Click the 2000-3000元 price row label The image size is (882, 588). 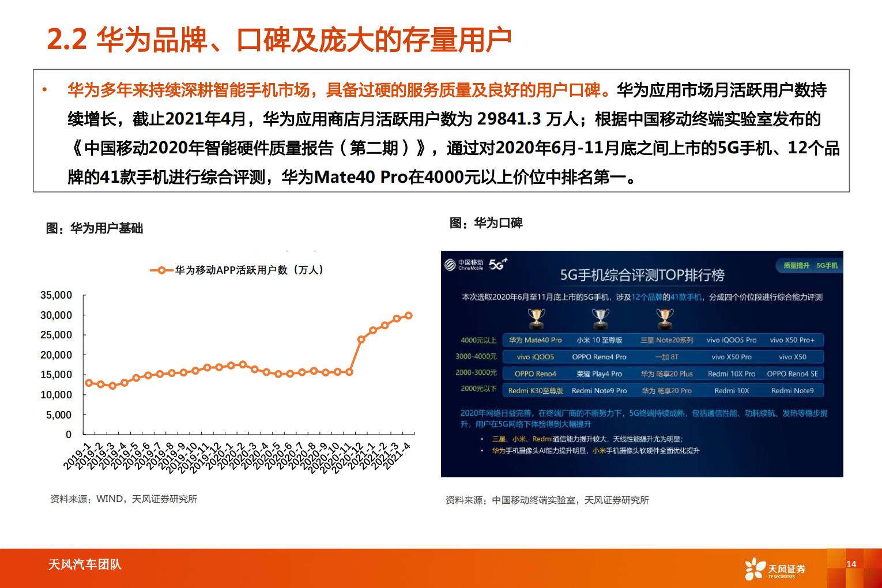tap(476, 373)
